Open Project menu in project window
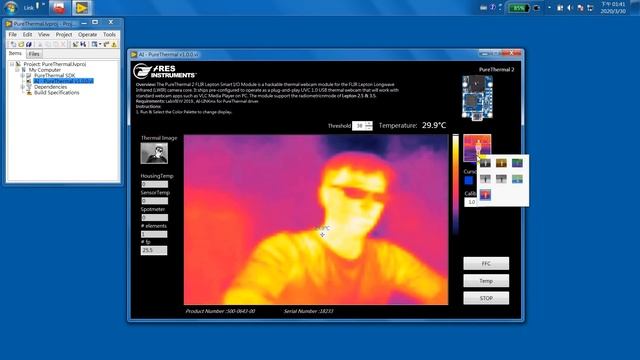This screenshot has width=640, height=360. click(64, 35)
